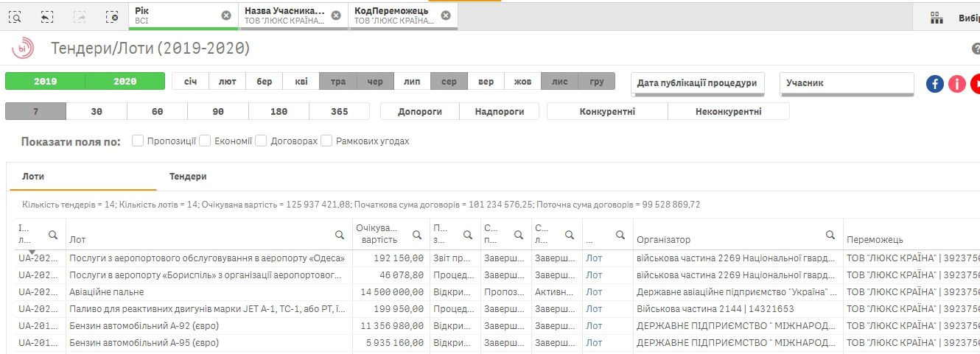This screenshot has width=980, height=354.
Task: Choose the 180 days period
Action: 279,111
